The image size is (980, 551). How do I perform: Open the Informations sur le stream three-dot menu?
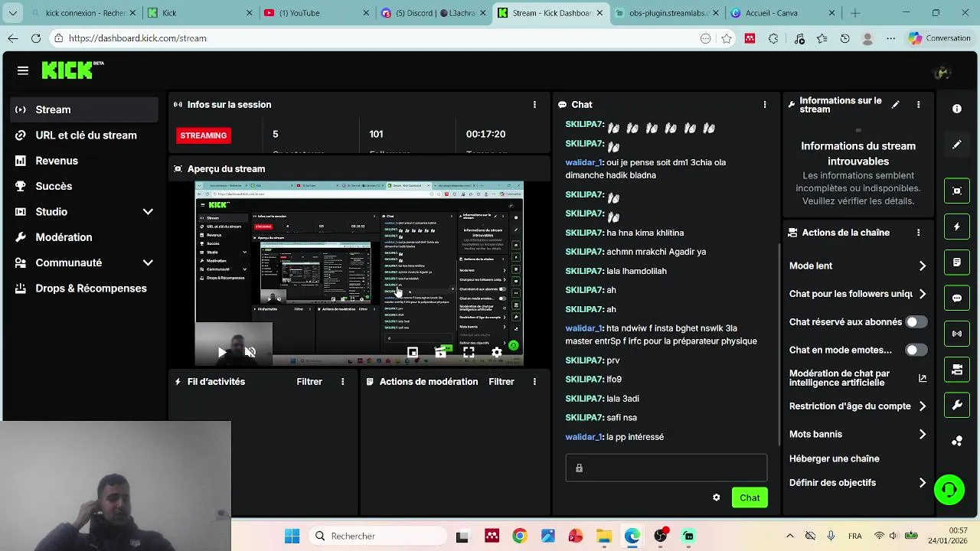pyautogui.click(x=918, y=105)
